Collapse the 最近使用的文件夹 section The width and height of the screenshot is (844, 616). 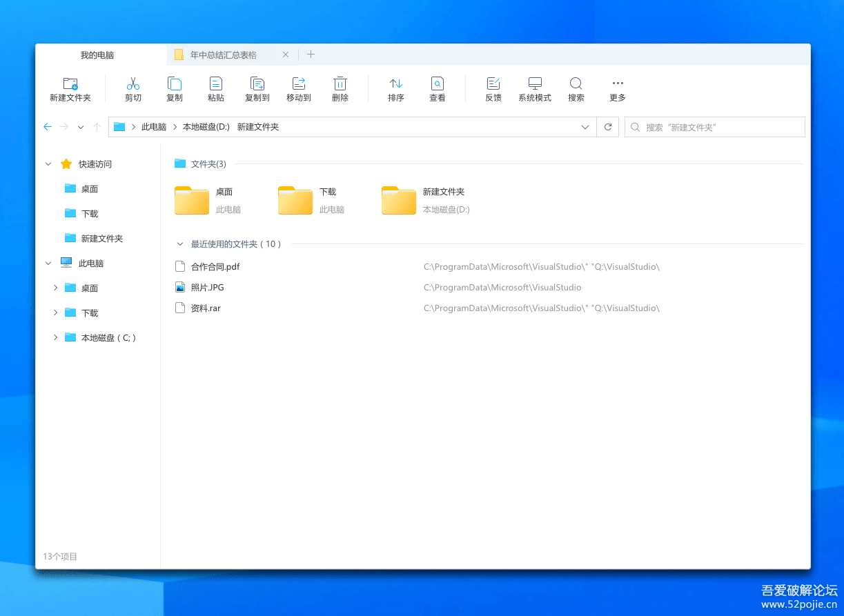click(x=180, y=244)
